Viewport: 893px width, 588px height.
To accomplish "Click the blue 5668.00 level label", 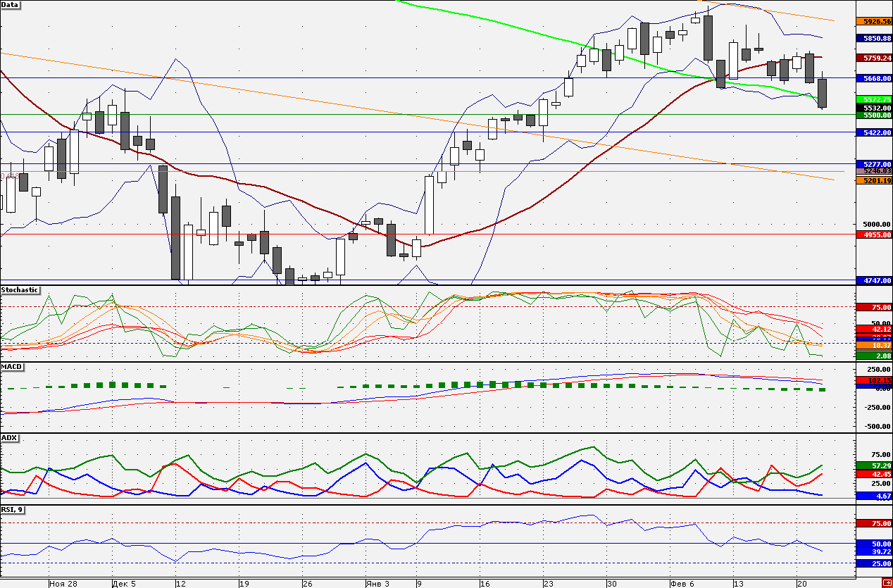I will tap(873, 78).
